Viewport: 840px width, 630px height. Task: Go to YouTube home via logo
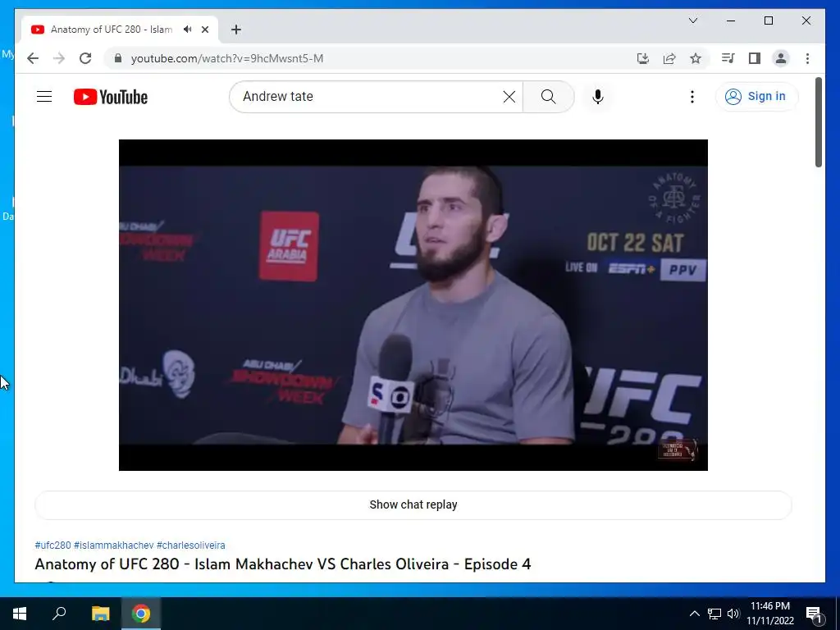point(111,97)
